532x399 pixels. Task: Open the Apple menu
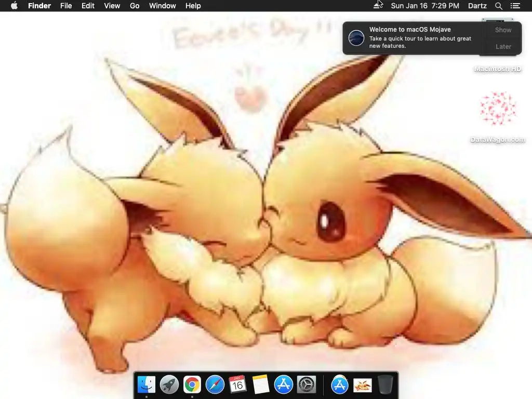(14, 6)
